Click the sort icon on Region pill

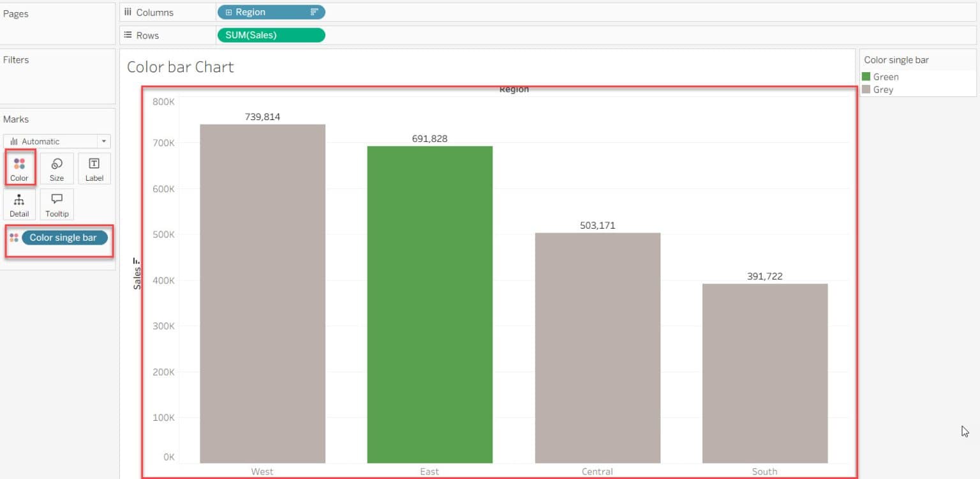tap(314, 12)
